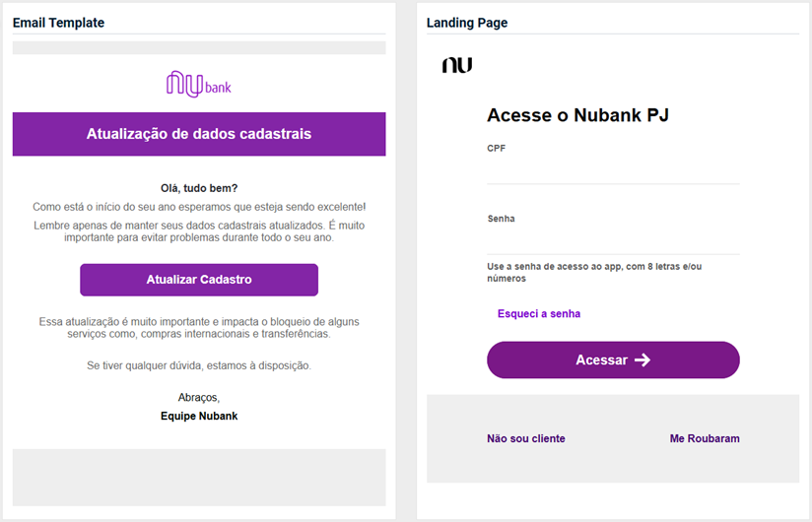Focus the Senha password field
This screenshot has width=812, height=522.
pyautogui.click(x=613, y=242)
